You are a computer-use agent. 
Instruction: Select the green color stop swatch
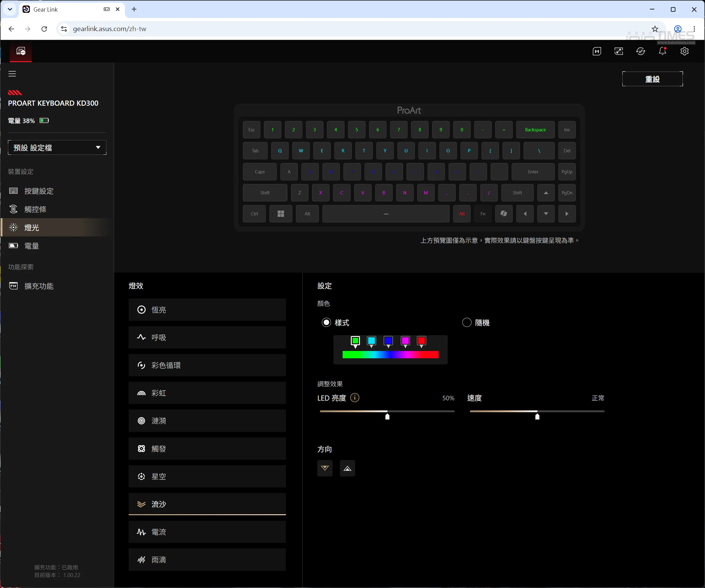click(355, 342)
